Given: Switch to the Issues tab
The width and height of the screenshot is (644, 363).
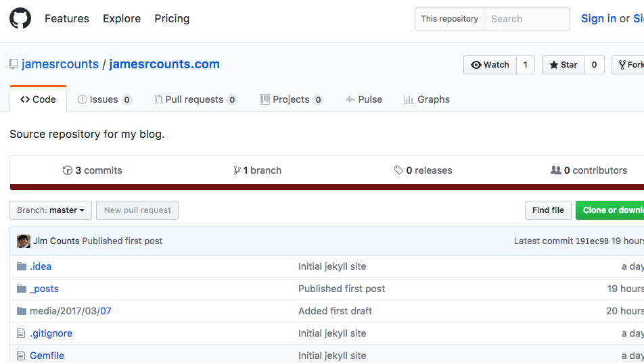Looking at the screenshot, I should [105, 99].
